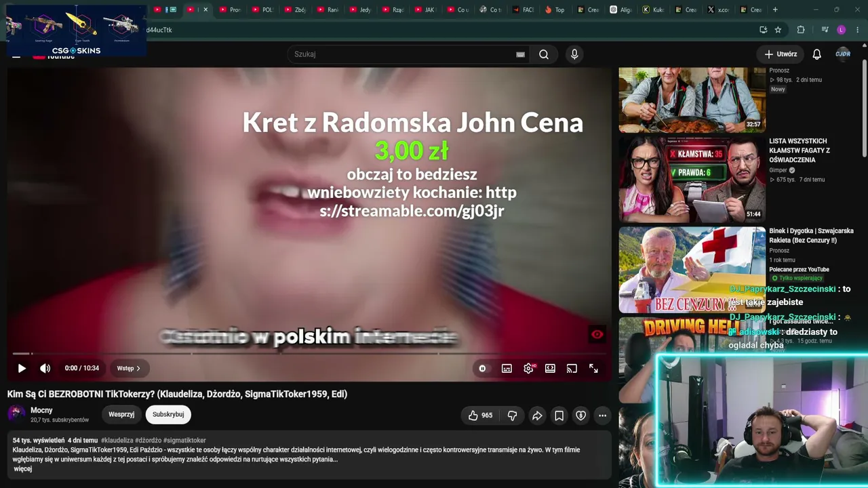Switch to the 'Rank' browser tab
The height and width of the screenshot is (488, 868).
pyautogui.click(x=328, y=9)
